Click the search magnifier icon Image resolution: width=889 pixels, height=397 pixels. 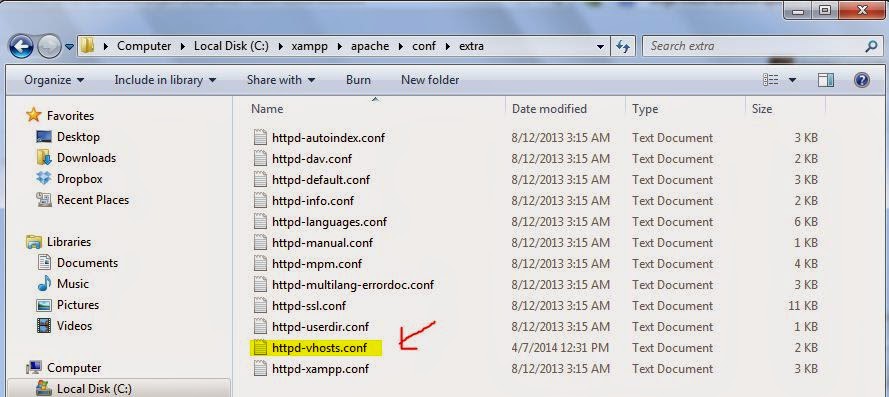click(870, 46)
